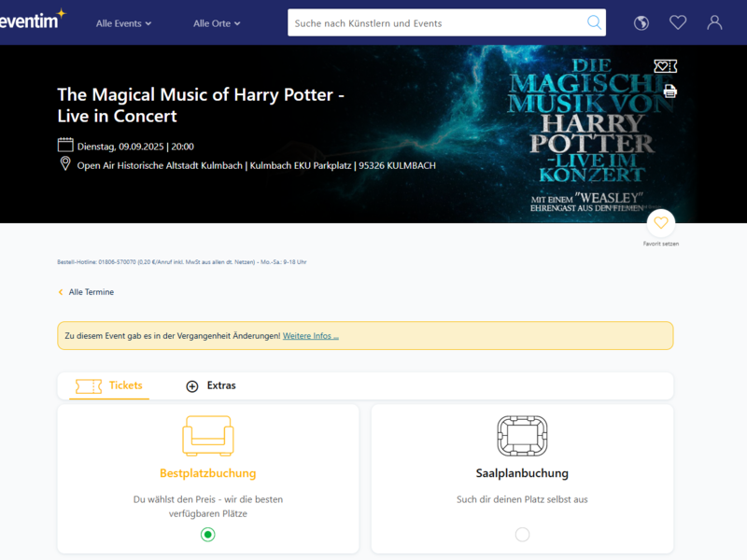Image resolution: width=747 pixels, height=560 pixels.
Task: Switch to the Tickets tab
Action: pos(109,385)
